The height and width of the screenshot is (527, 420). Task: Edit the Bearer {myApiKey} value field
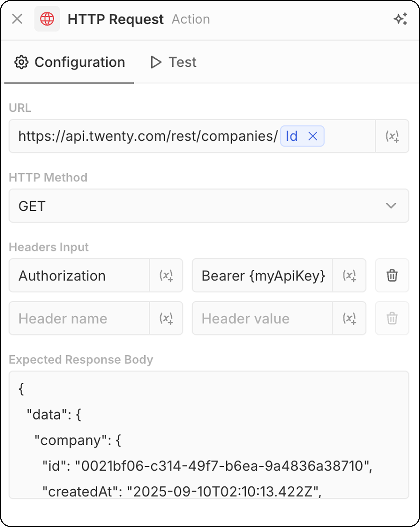point(262,275)
